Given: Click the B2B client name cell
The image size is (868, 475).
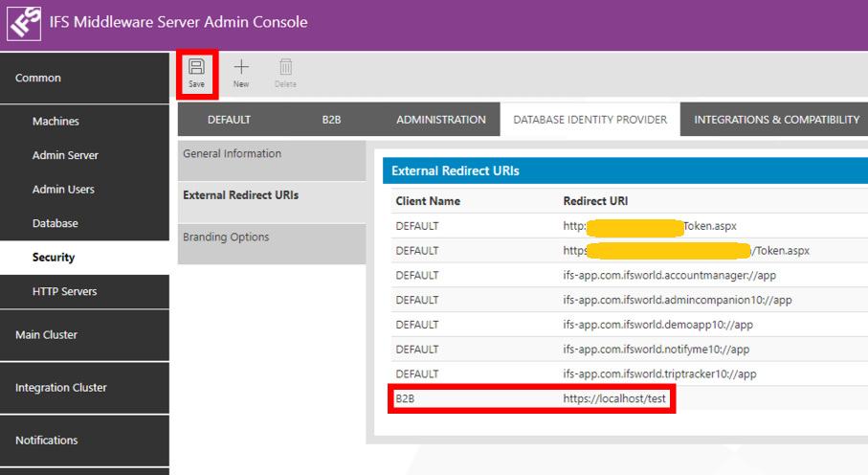Looking at the screenshot, I should pyautogui.click(x=405, y=398).
